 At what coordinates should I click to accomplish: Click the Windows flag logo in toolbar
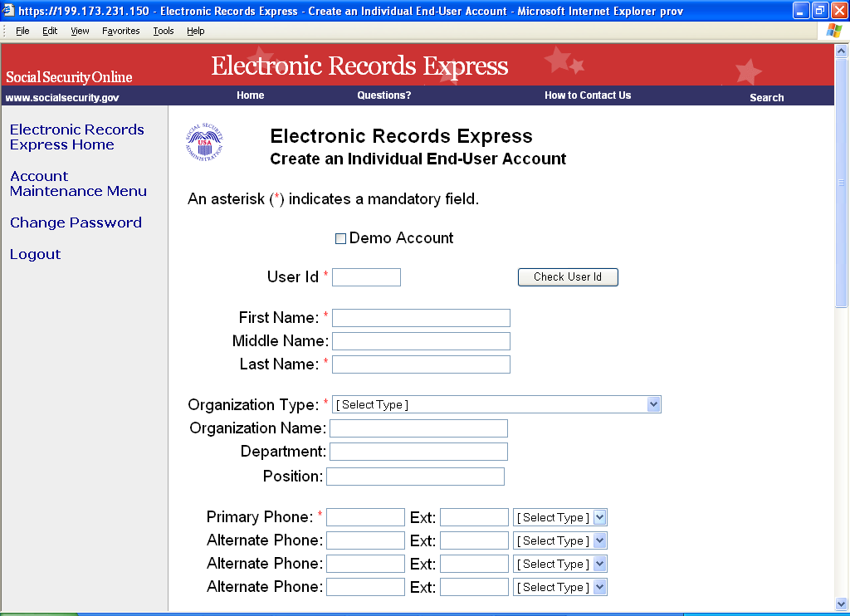point(833,31)
